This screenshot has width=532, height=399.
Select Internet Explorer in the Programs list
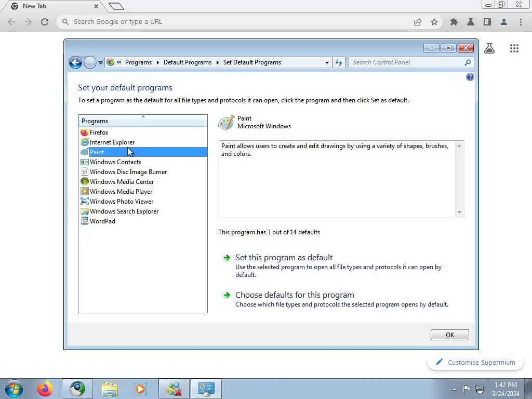tap(143, 142)
